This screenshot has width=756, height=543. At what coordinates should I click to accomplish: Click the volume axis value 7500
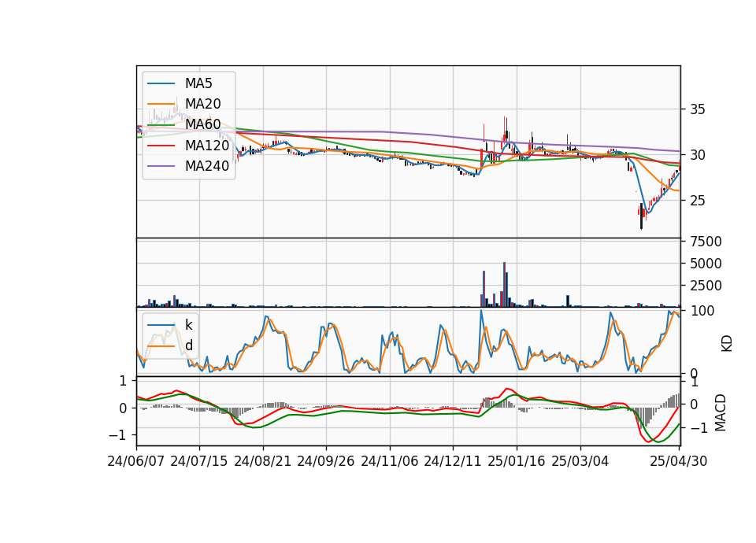coord(706,242)
